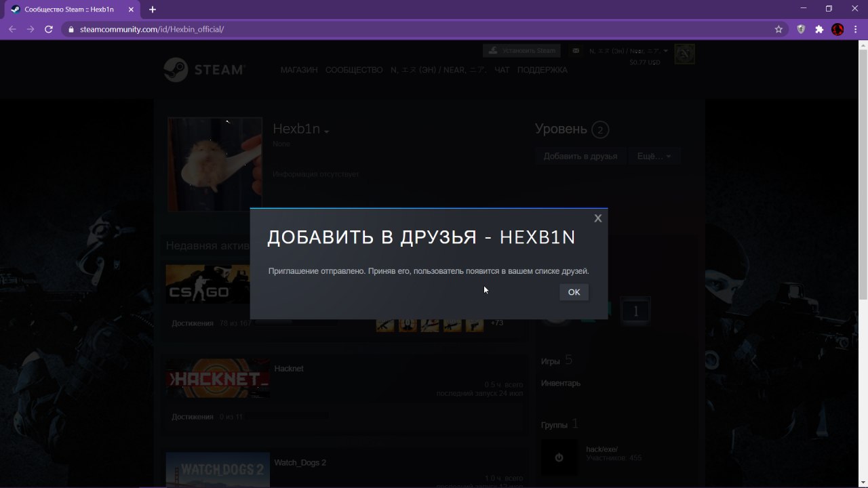Expand Hexb1n name history arrow

point(326,131)
